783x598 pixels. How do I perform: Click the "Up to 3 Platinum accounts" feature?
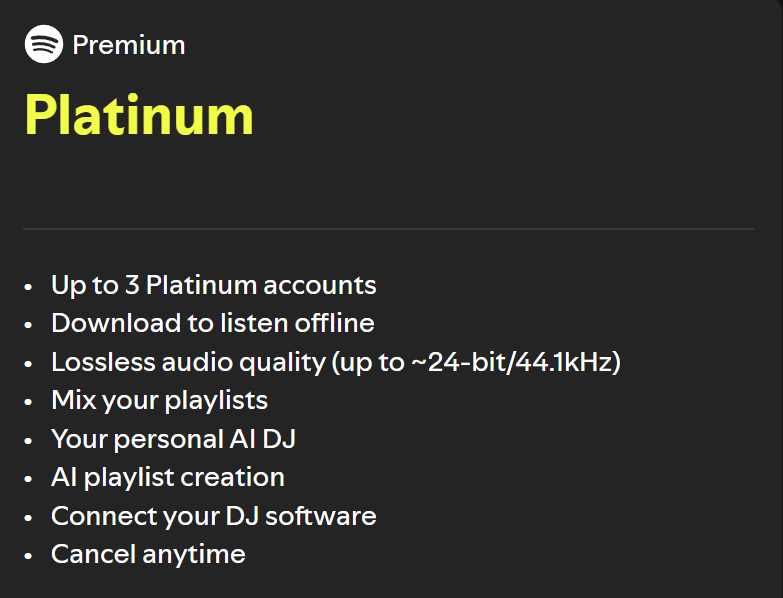214,285
